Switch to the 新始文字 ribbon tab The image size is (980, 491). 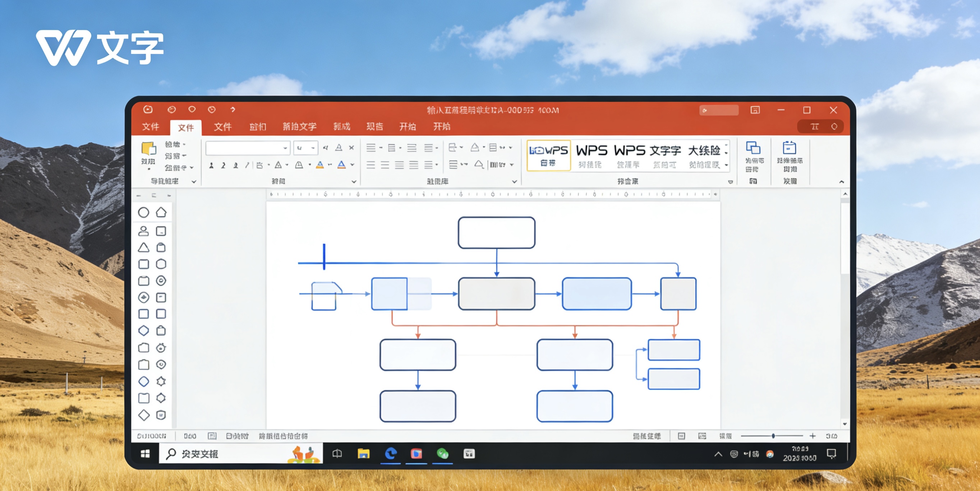(x=299, y=127)
